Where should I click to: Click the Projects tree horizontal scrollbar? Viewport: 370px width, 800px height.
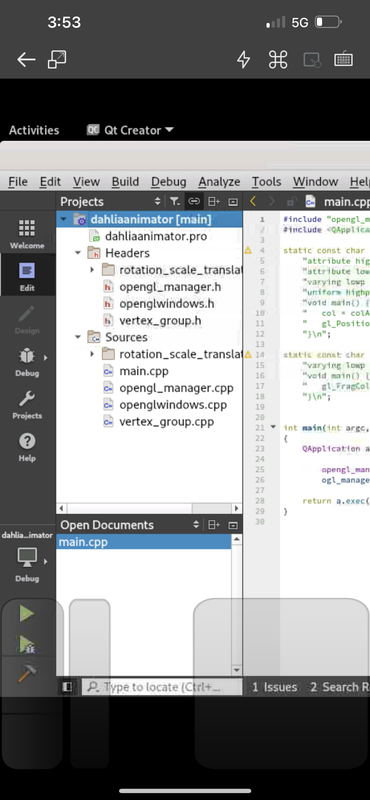[x=149, y=508]
